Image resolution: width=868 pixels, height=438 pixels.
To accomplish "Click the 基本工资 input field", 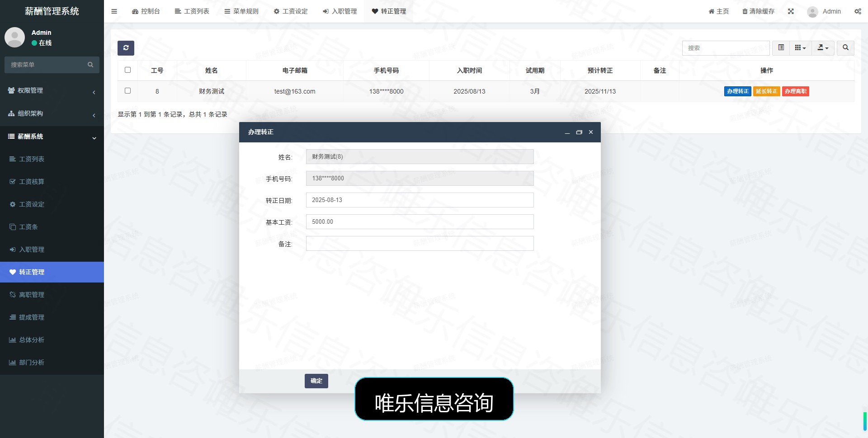I will click(x=420, y=222).
